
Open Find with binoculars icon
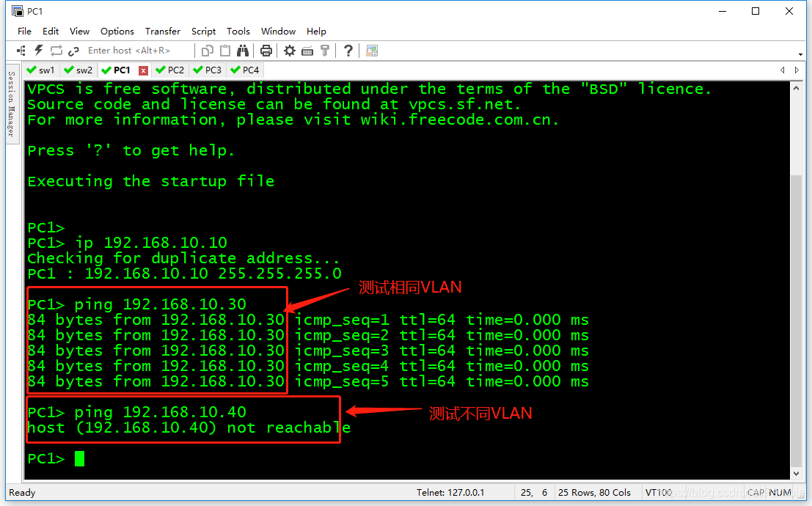243,51
